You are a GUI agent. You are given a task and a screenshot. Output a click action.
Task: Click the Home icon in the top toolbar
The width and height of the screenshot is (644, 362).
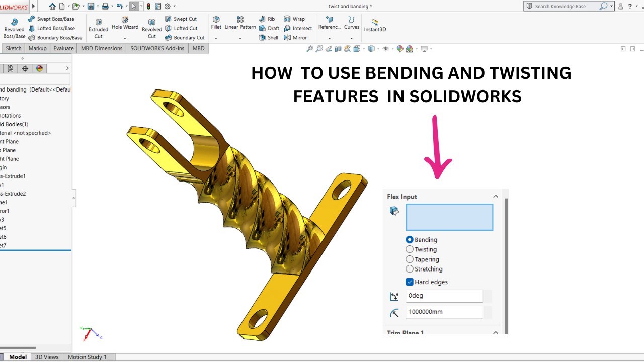tap(52, 6)
